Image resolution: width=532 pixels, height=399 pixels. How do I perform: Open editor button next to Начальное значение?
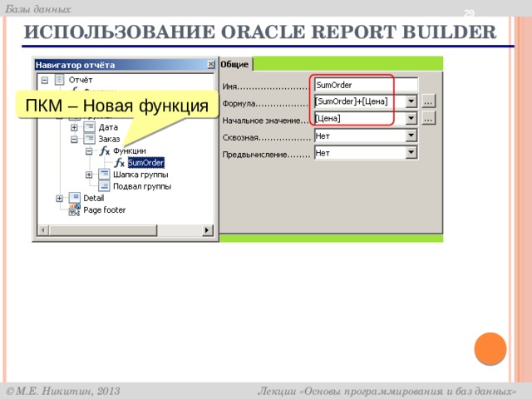(x=428, y=118)
